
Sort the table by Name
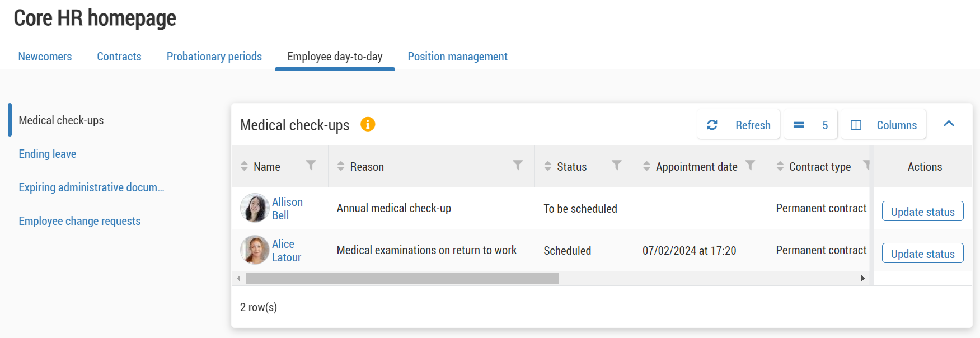tap(245, 166)
